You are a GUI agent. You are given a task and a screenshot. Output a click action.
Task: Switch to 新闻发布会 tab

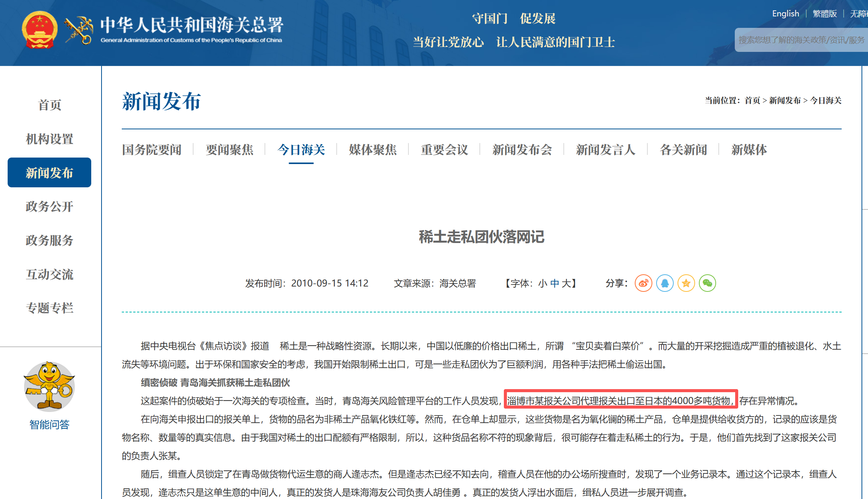pyautogui.click(x=522, y=150)
